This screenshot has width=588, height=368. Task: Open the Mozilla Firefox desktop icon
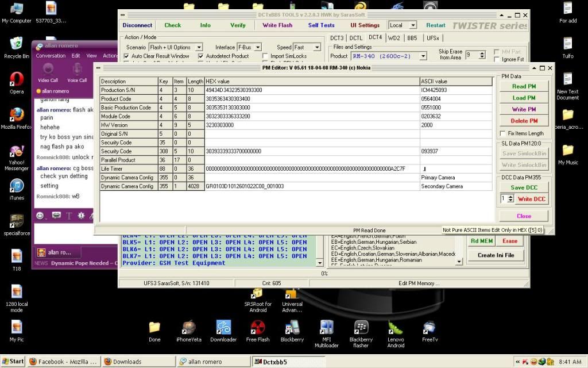[17, 114]
